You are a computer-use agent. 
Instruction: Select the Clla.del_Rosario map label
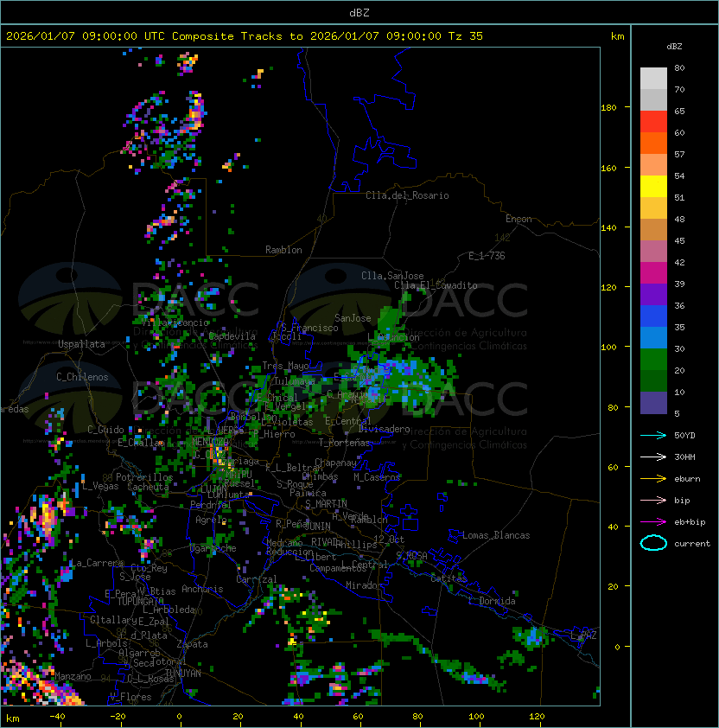(x=407, y=195)
